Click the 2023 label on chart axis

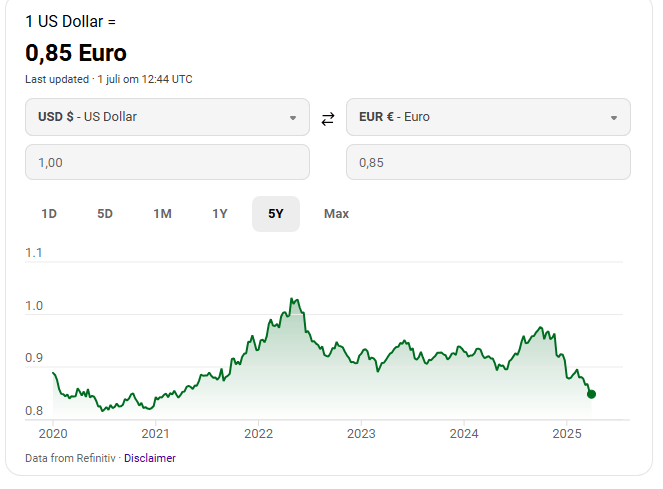(361, 434)
